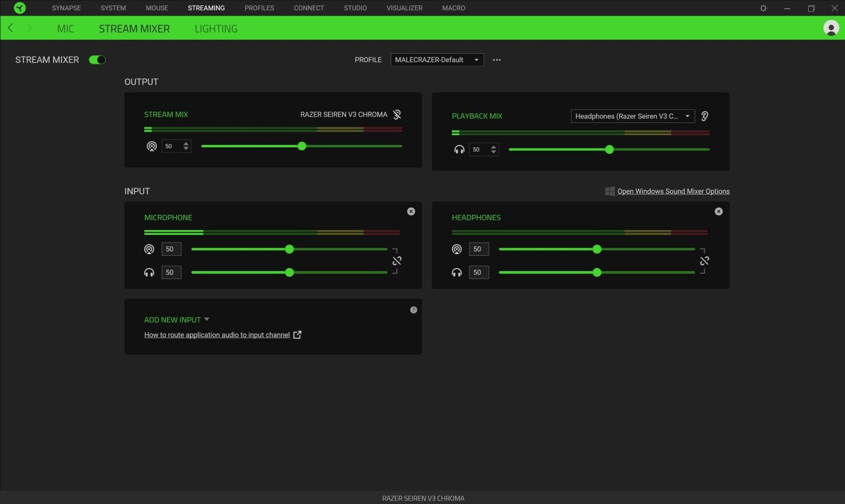The height and width of the screenshot is (504, 845).
Task: Click Microphone stream broadcast icon
Action: coord(149,249)
